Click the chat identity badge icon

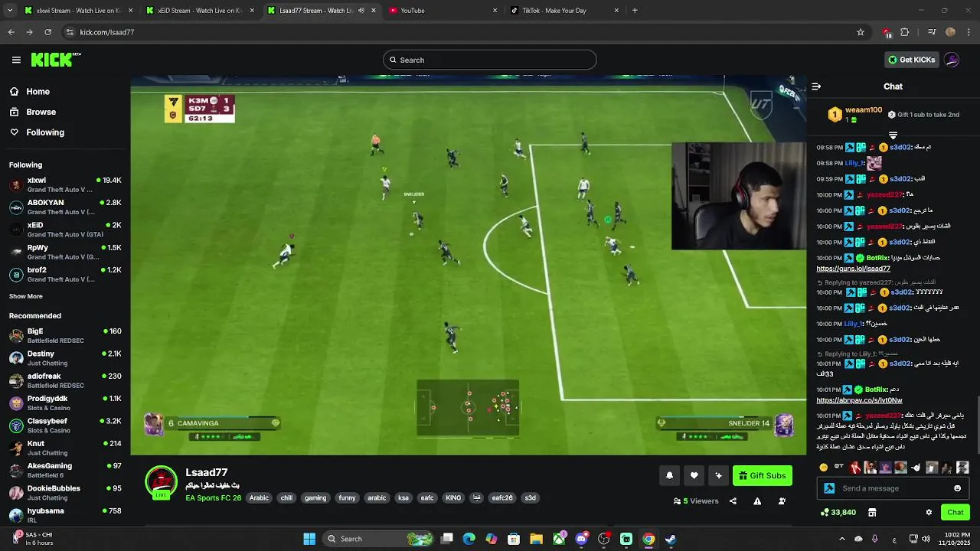point(829,488)
